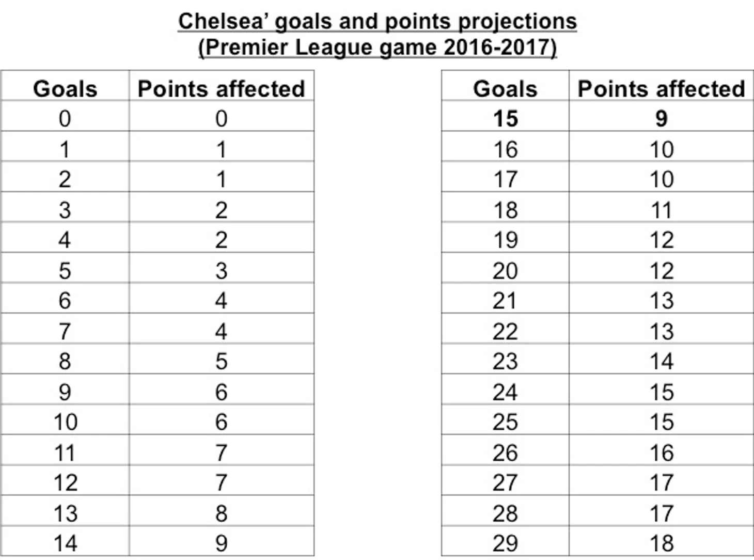Select Points affected cell showing 18

click(x=661, y=543)
